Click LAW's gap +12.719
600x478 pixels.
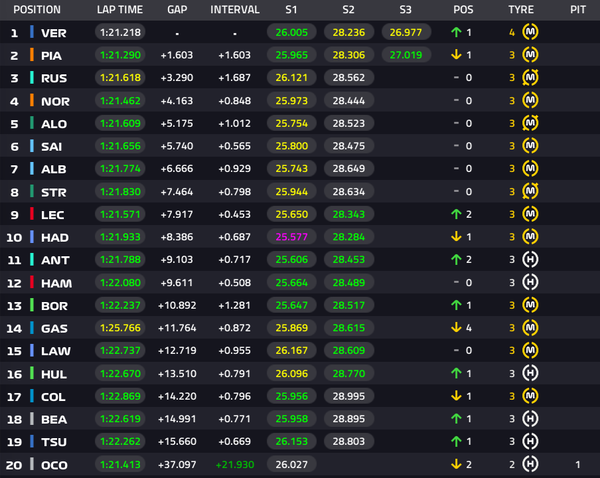point(177,351)
